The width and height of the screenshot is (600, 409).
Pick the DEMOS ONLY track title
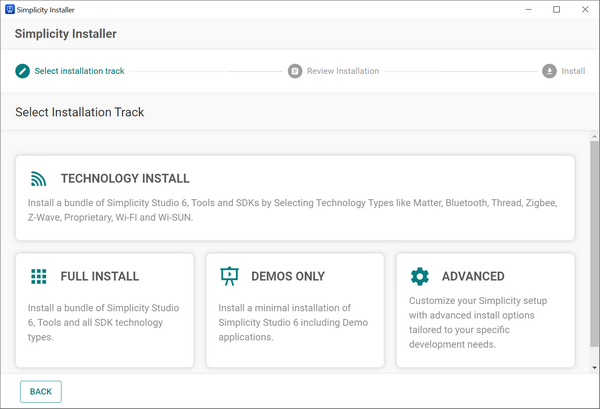click(288, 276)
